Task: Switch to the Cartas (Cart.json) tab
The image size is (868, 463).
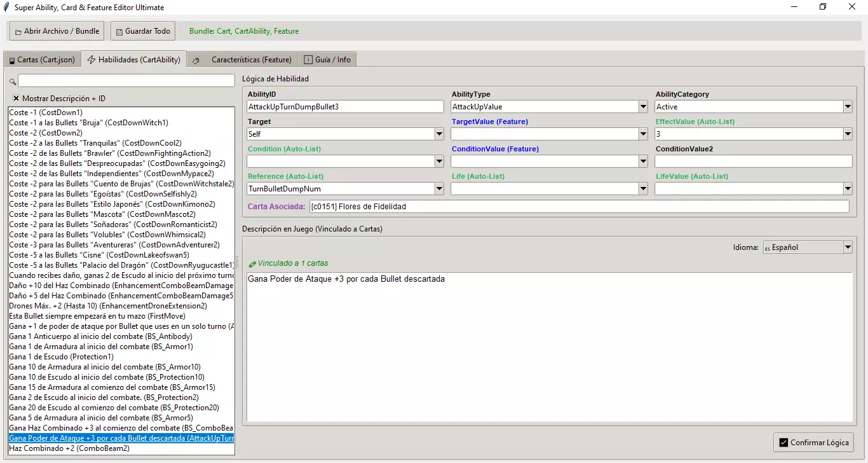Action: tap(41, 60)
